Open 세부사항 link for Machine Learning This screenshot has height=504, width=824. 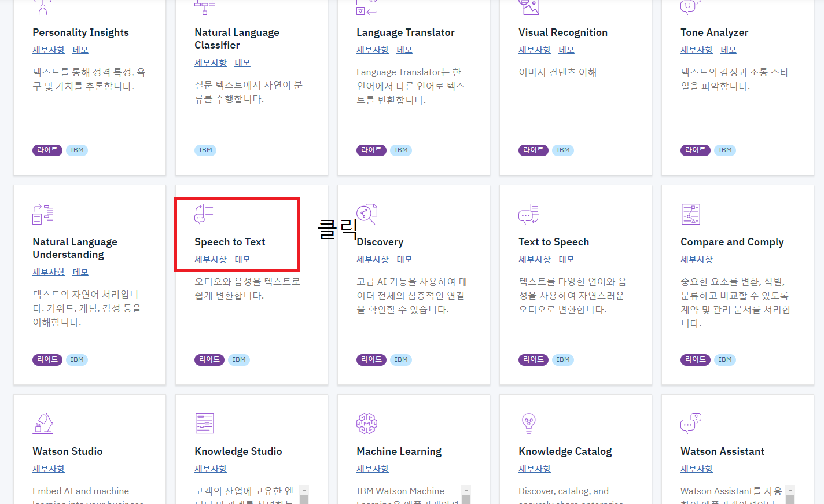[x=373, y=469]
